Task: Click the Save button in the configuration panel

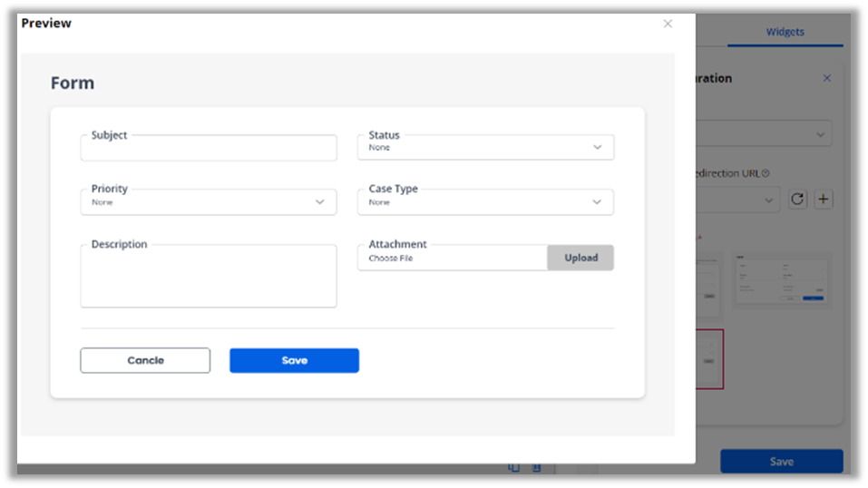Action: pos(781,461)
